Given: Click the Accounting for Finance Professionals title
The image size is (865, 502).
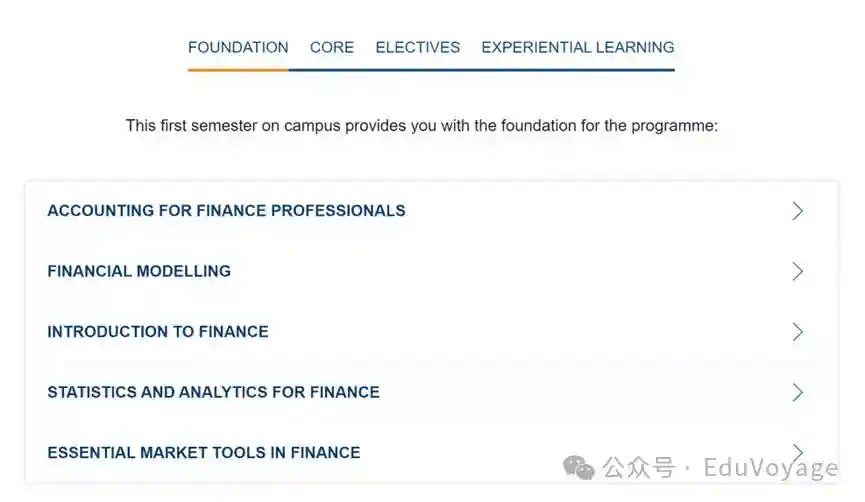Looking at the screenshot, I should (226, 211).
